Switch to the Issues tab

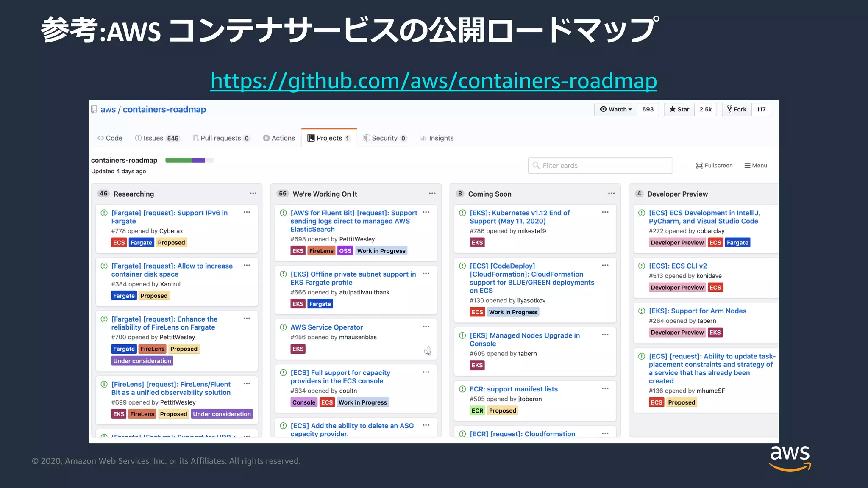pyautogui.click(x=157, y=138)
